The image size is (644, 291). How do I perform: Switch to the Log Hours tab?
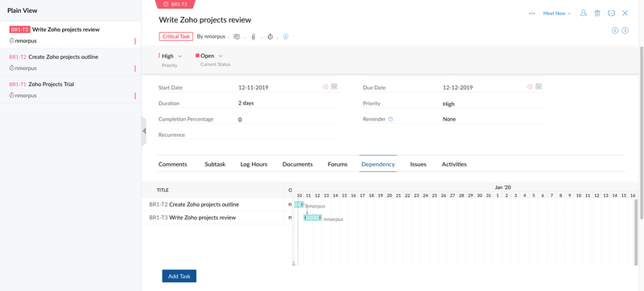[x=254, y=164]
